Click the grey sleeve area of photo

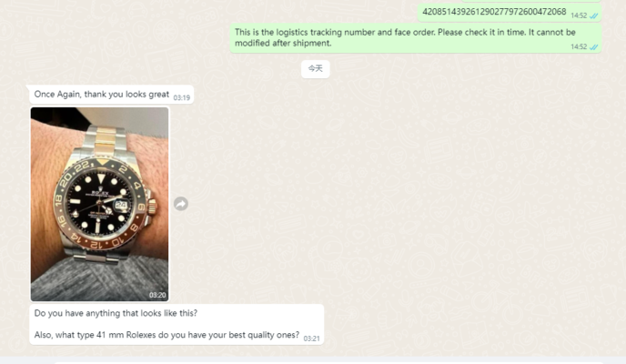99,281
